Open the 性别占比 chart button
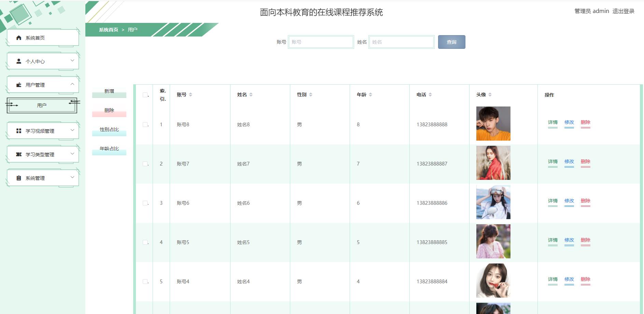The image size is (644, 314). pos(109,130)
